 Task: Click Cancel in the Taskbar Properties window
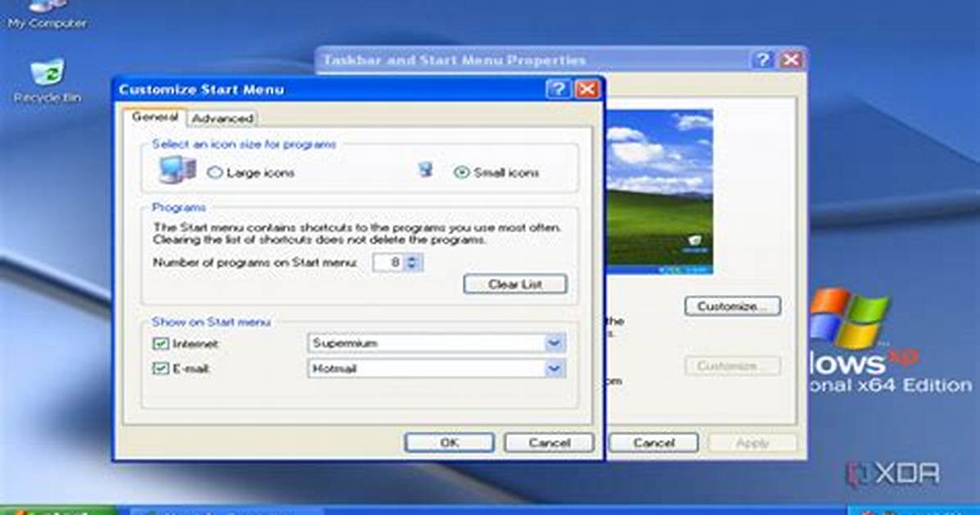(x=653, y=442)
